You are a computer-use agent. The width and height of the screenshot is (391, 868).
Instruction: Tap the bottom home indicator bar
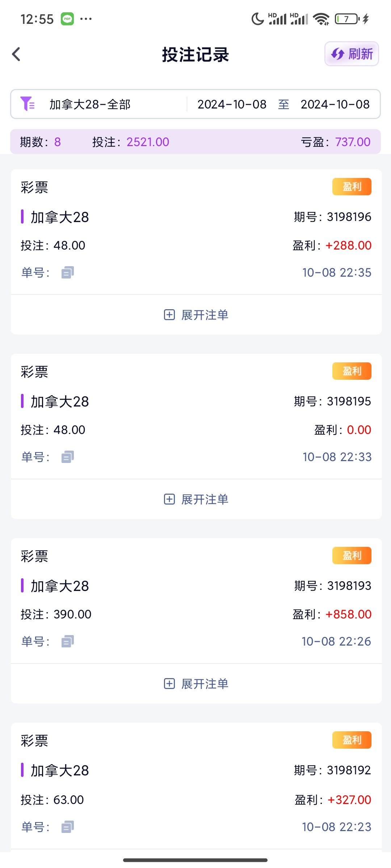click(x=195, y=860)
